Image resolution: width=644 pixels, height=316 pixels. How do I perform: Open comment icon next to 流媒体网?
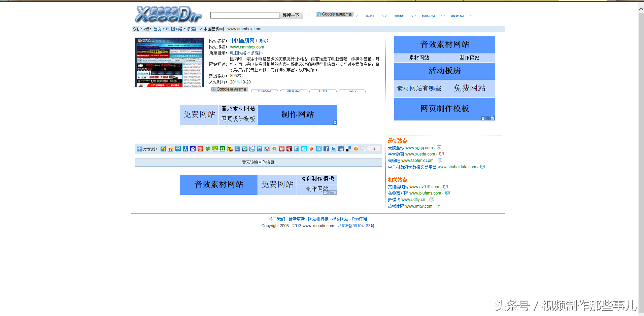(x=439, y=206)
